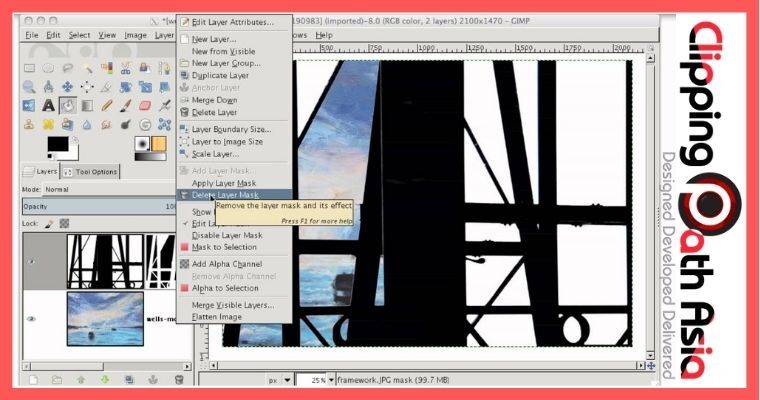Viewport: 760px width, 400px height.
Task: Select the Select by Color tool
Action: 107,68
